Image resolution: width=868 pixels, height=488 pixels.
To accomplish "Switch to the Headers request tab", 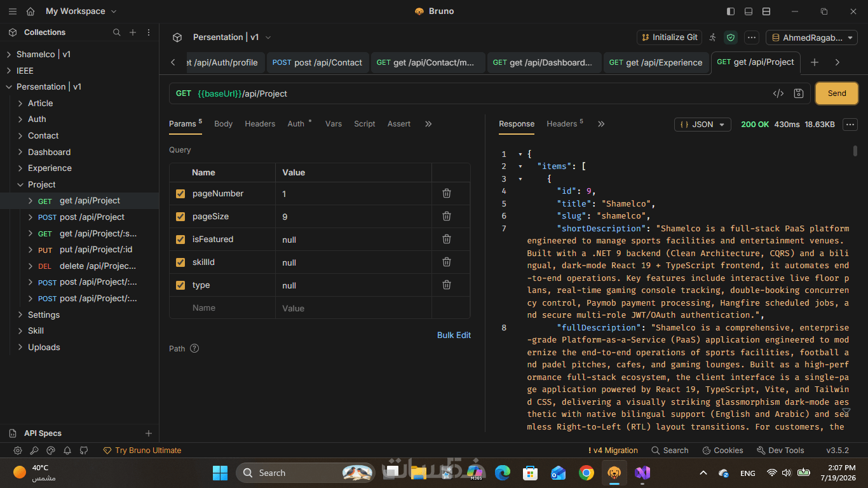I will click(x=260, y=124).
